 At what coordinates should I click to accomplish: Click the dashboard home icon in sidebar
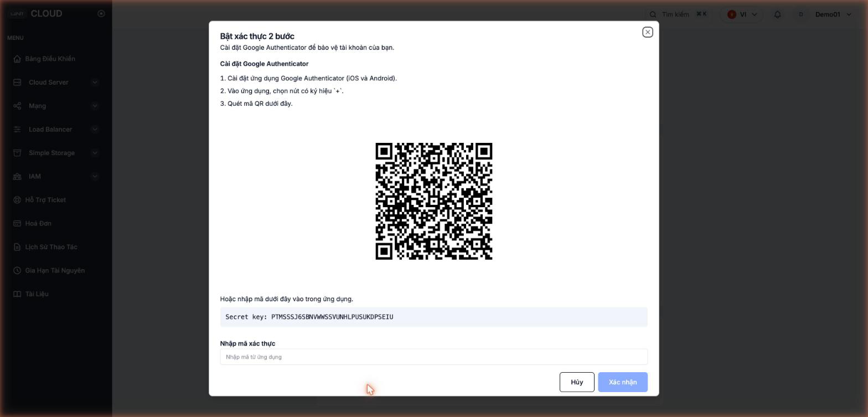tap(17, 59)
